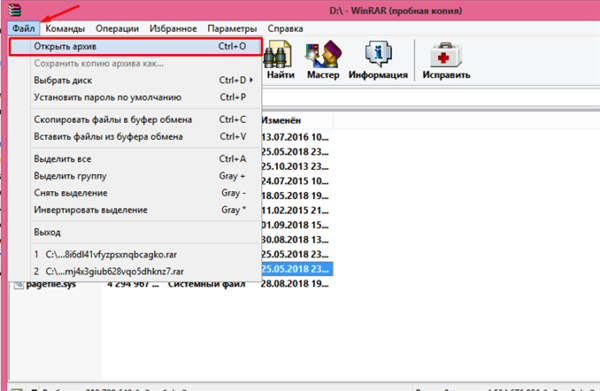The width and height of the screenshot is (600, 391).
Task: Click the Изменён column header
Action: click(x=297, y=121)
